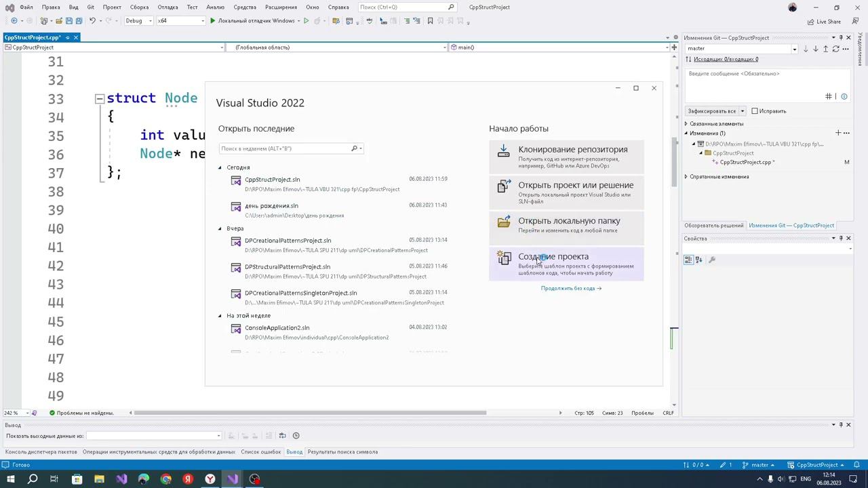Screen dimensions: 868x488
Task: Click the Save All toolbar icon
Action: (79, 21)
